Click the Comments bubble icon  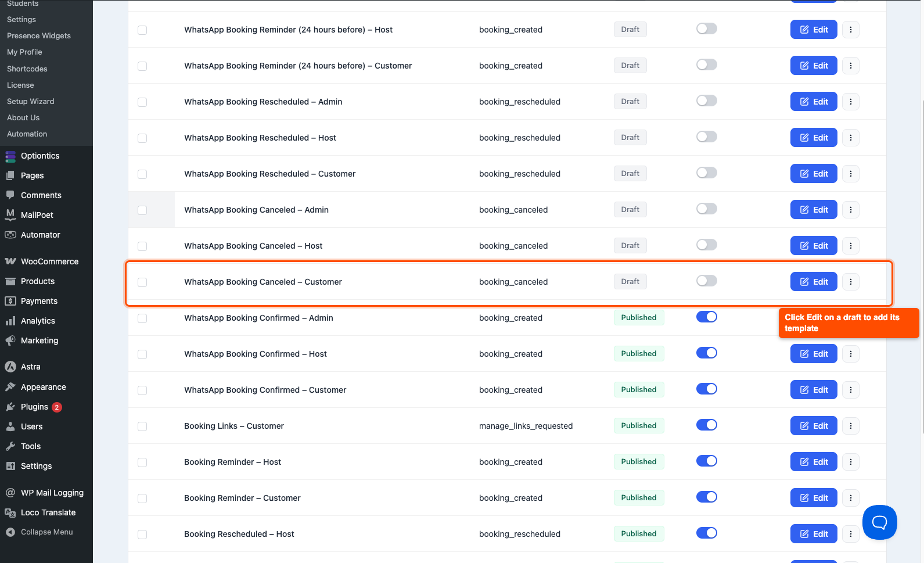point(10,195)
